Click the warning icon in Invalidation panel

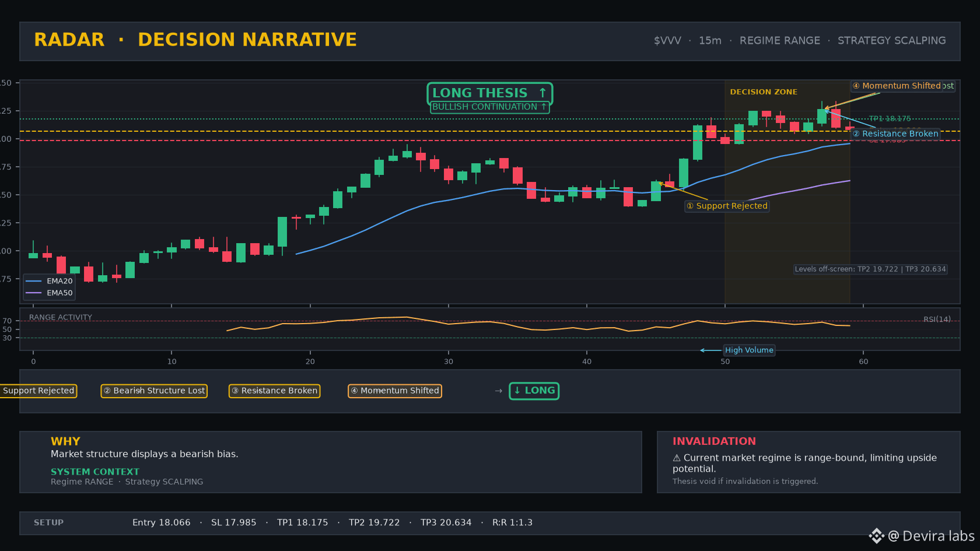(x=677, y=458)
